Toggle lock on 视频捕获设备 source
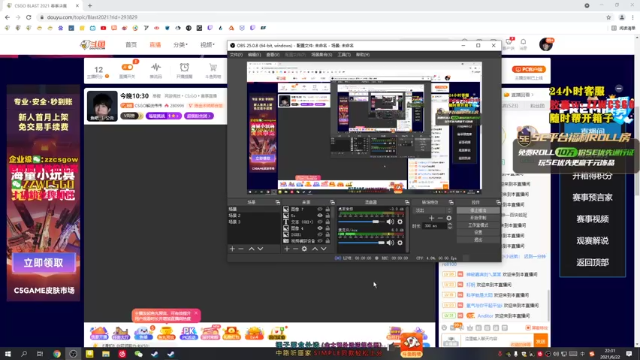This screenshot has width=640, height=360. click(327, 241)
